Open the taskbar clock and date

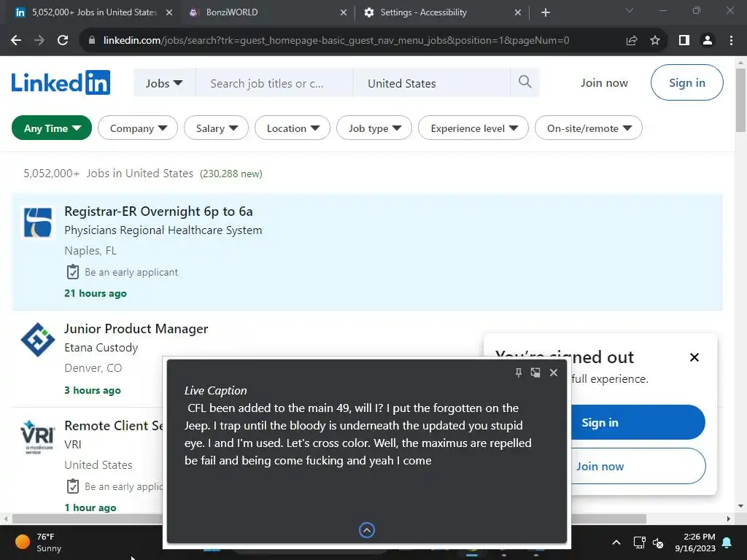(x=695, y=542)
